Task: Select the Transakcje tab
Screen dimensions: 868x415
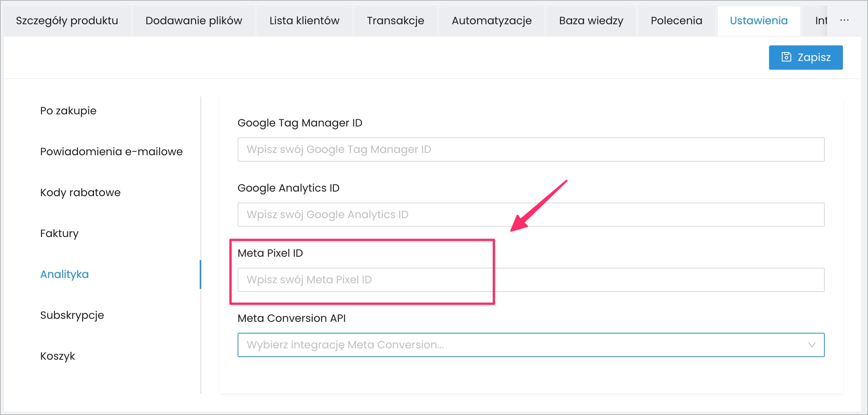Action: coord(395,21)
